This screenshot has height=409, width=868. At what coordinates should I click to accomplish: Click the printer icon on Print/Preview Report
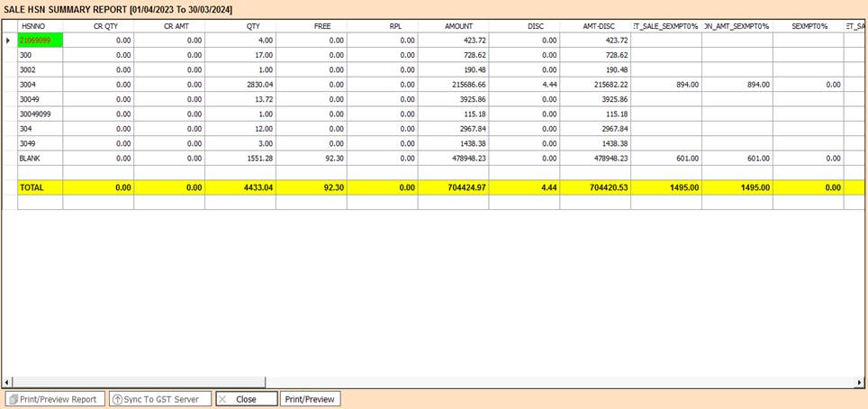(x=12, y=399)
